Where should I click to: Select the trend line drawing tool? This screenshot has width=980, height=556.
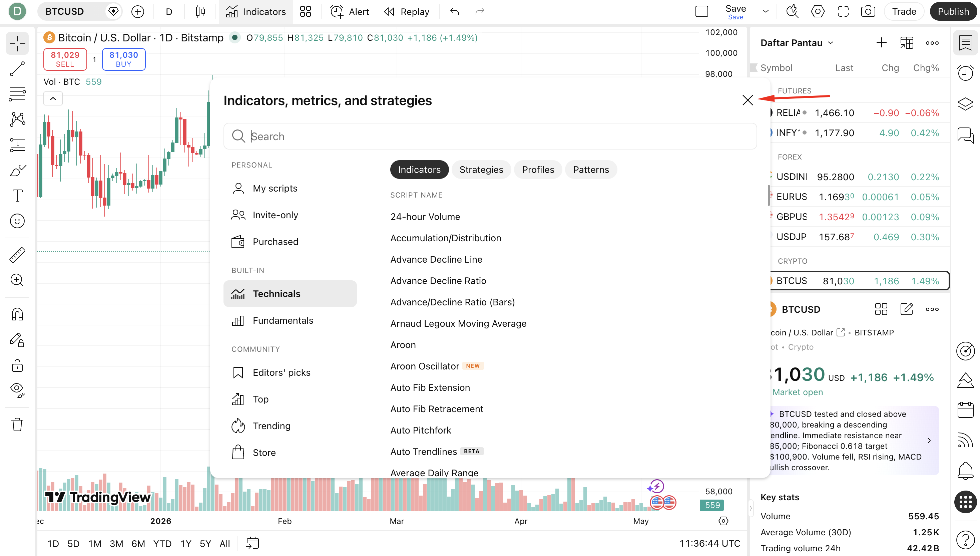click(x=17, y=69)
